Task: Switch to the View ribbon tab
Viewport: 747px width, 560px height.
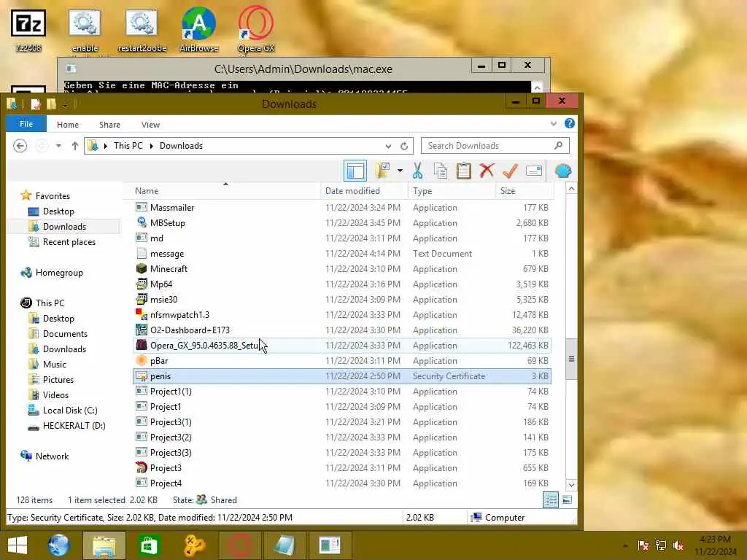Action: tap(150, 124)
